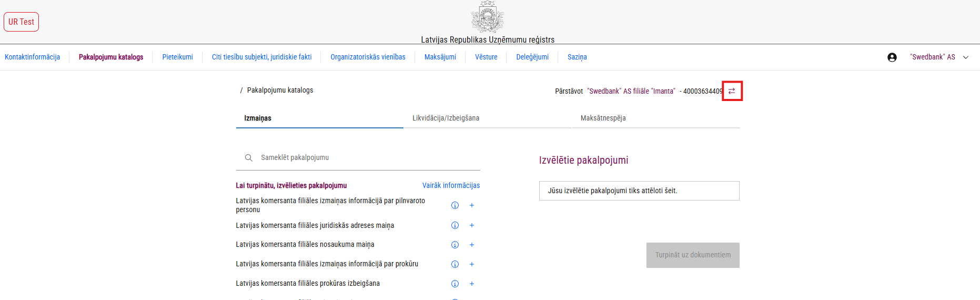Click the swap represented entity icon

pyautogui.click(x=732, y=91)
